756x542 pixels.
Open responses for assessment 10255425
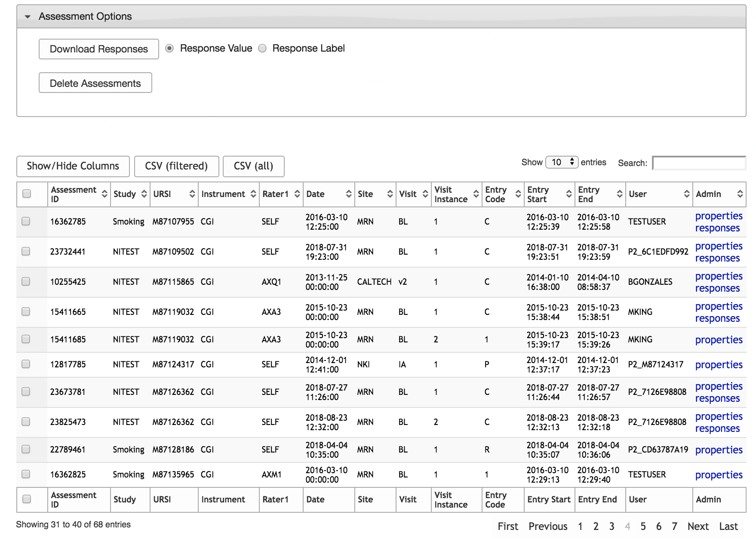pyautogui.click(x=717, y=288)
